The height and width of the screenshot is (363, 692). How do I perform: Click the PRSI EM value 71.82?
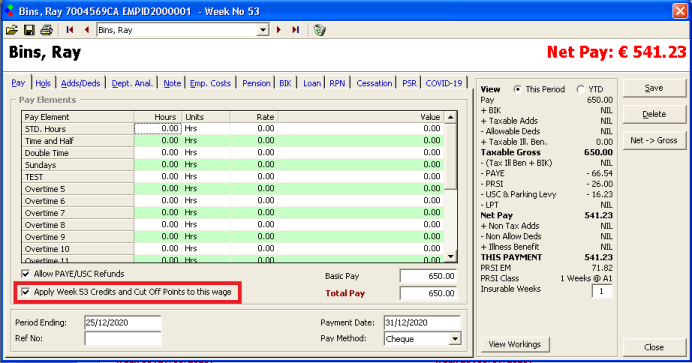tap(602, 268)
